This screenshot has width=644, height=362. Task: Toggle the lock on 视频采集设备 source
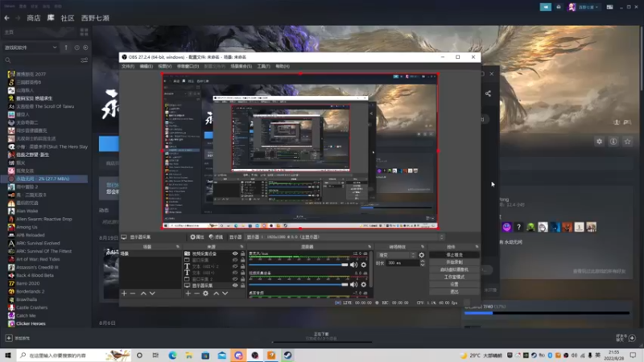coord(242,253)
